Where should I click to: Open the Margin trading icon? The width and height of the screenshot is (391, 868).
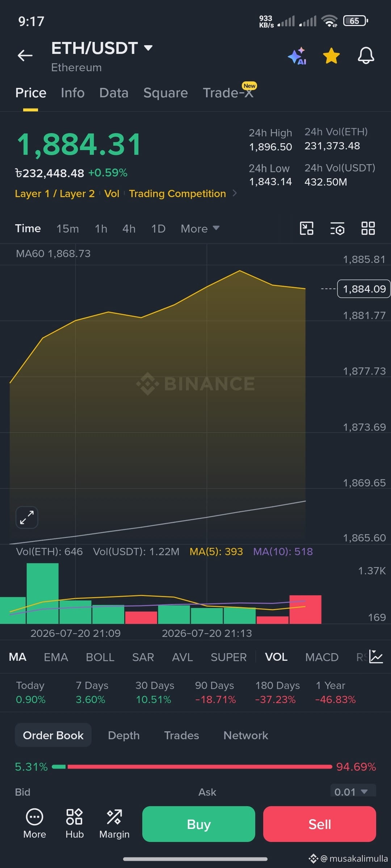(114, 824)
